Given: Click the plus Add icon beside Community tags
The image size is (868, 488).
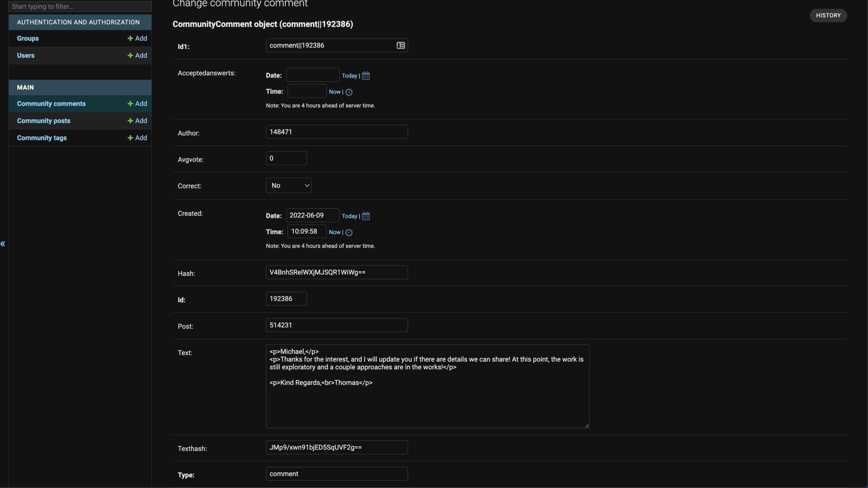Looking at the screenshot, I should coord(130,138).
